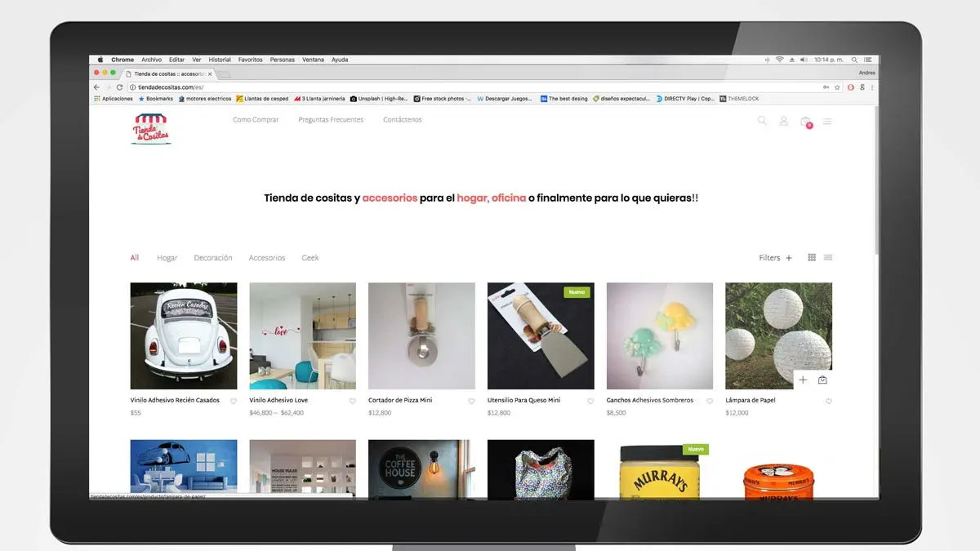Select the Hogar category tab

(167, 258)
